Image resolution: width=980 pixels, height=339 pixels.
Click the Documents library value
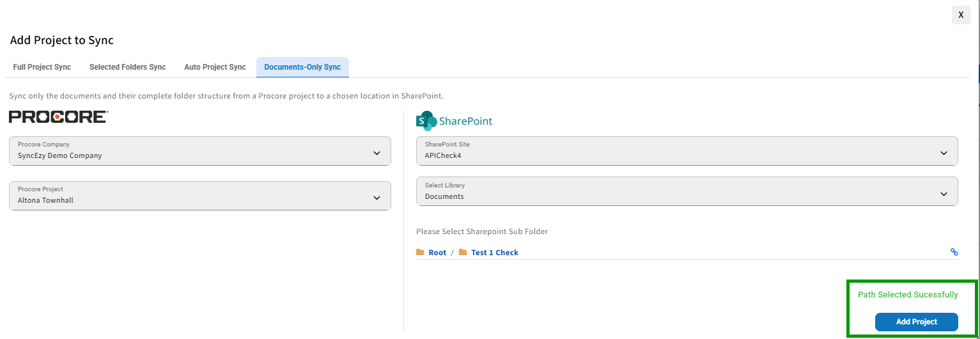click(444, 196)
